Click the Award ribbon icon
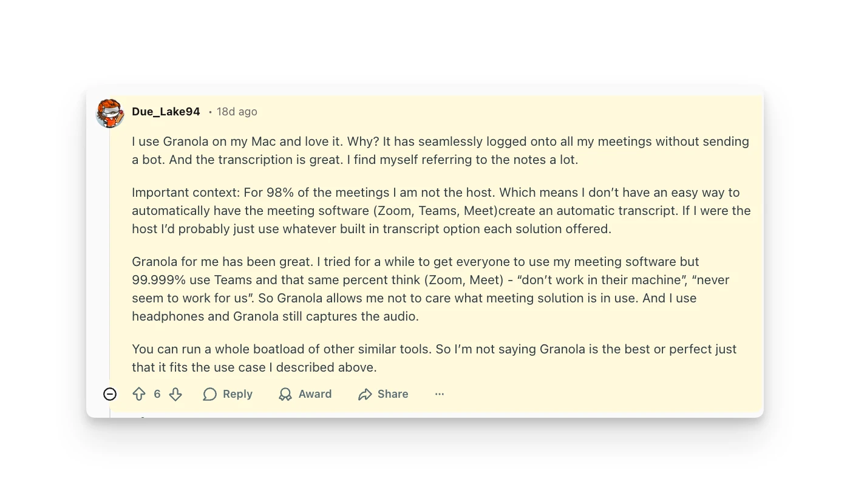The width and height of the screenshot is (850, 504). [285, 394]
